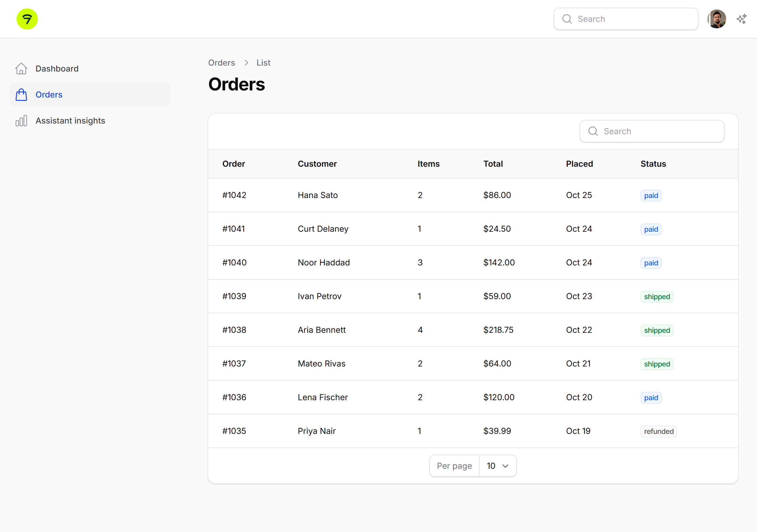
Task: Open the Per page 10 dropdown
Action: tap(498, 466)
